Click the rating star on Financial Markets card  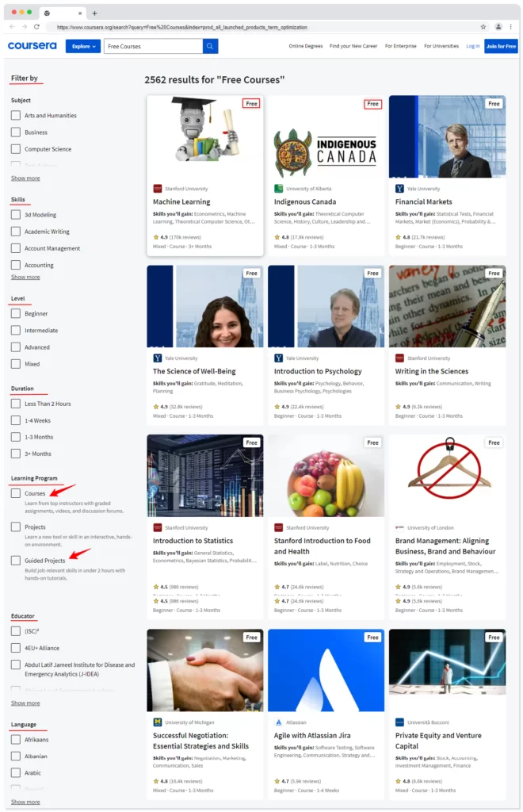(x=399, y=237)
